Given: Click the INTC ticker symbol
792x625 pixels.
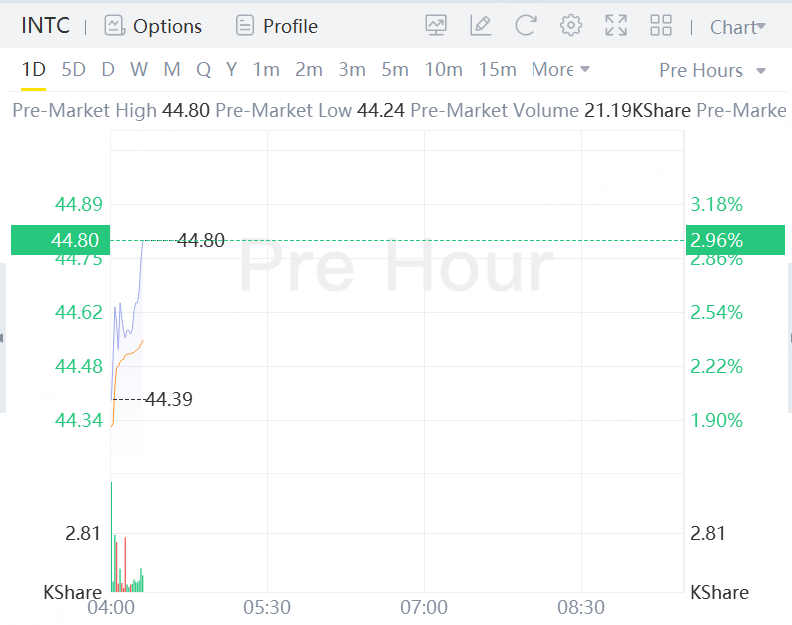Looking at the screenshot, I should 46,26.
